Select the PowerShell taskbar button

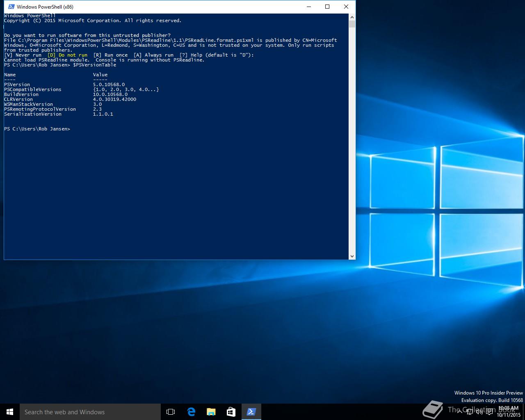(251, 412)
